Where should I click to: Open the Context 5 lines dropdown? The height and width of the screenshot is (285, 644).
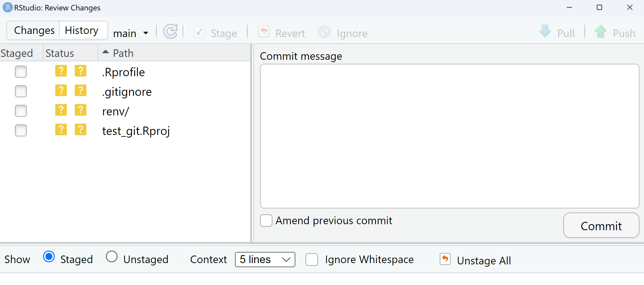pos(265,260)
